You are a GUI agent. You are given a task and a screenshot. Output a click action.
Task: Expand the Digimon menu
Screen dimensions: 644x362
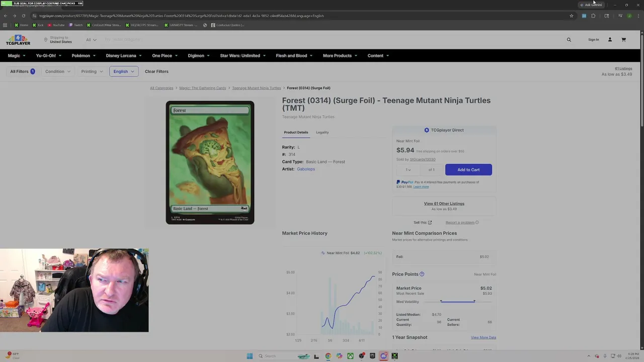199,56
